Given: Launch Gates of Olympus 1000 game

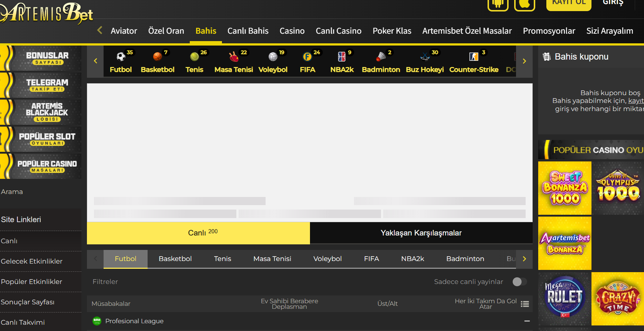Looking at the screenshot, I should (618, 188).
